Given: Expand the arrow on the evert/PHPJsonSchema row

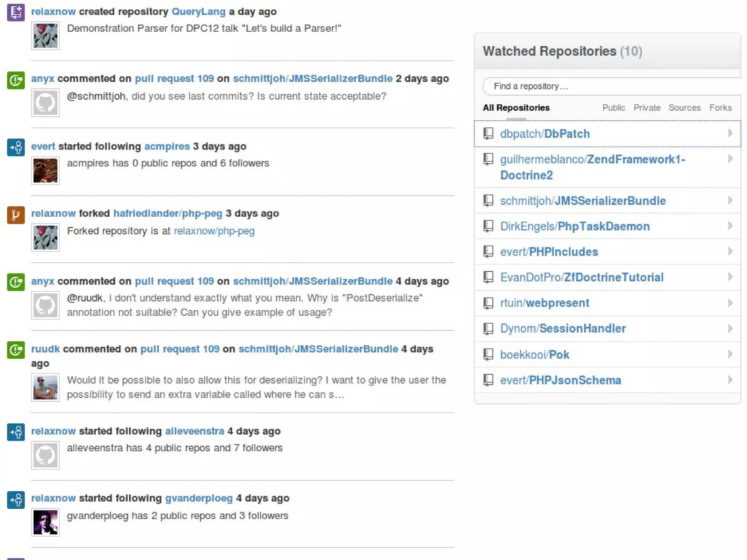Looking at the screenshot, I should (x=730, y=380).
